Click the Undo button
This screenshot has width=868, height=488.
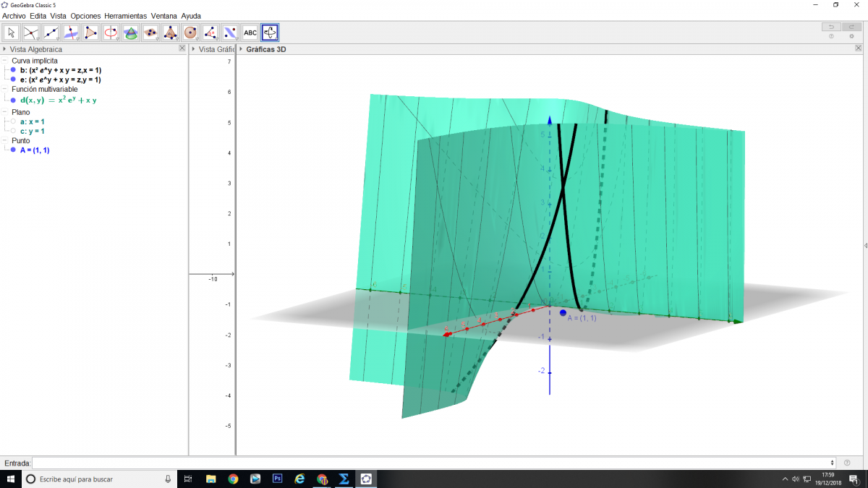(831, 27)
